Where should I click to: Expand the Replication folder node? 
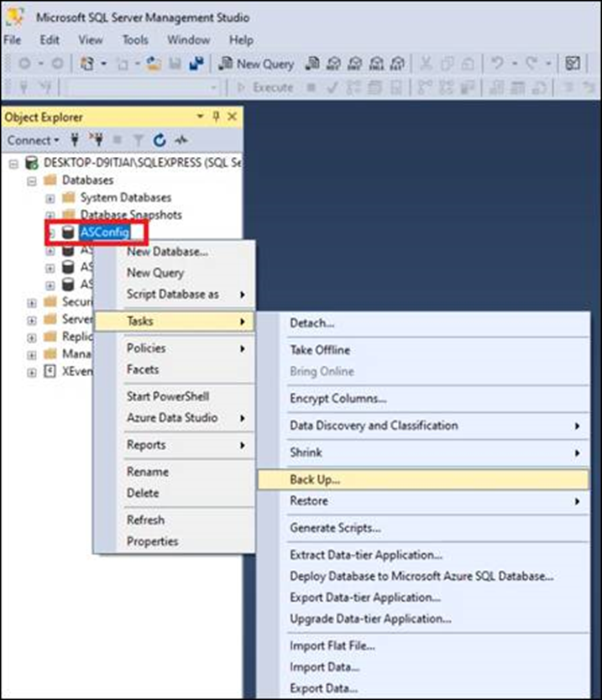[x=31, y=338]
